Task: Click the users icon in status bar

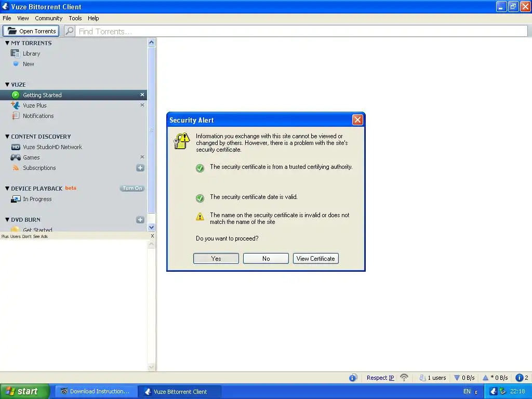Action: pyautogui.click(x=422, y=378)
